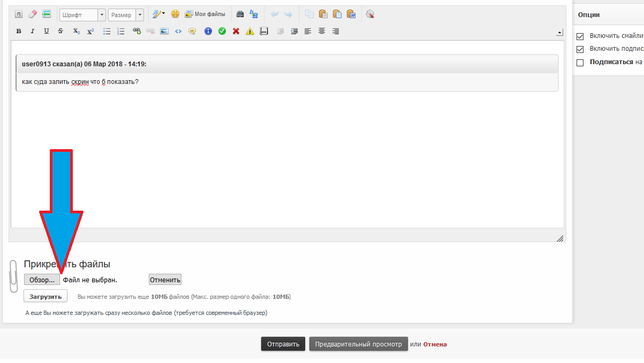Open the Шрифт font dropdown

[x=82, y=15]
